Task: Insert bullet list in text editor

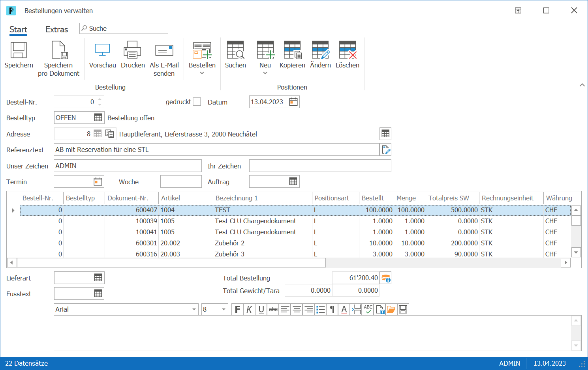Action: 321,309
